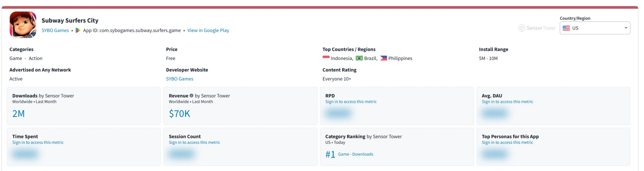Click the 2M downloads value
This screenshot has height=171, width=644.
pyautogui.click(x=18, y=114)
